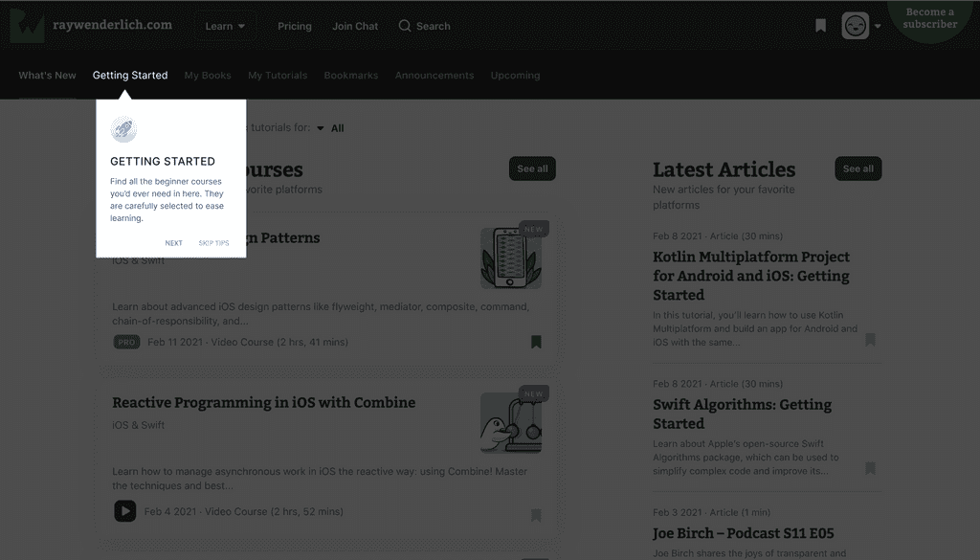Open the tutorials filter dropdown showing All
The image size is (980, 560).
click(330, 128)
